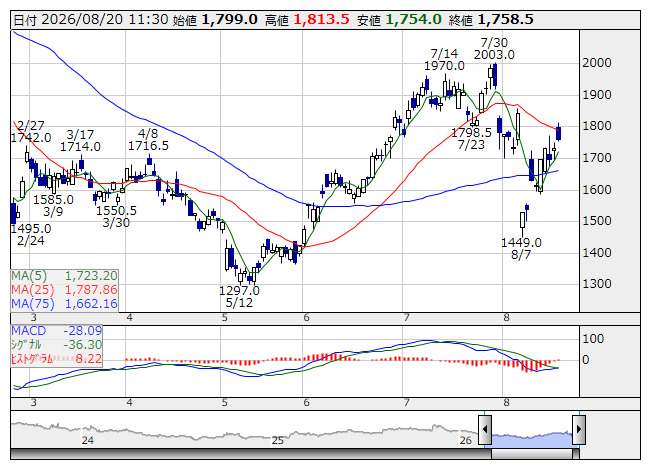The image size is (653, 470).
Task: Select the MA(75) legend entry
Action: (65, 303)
